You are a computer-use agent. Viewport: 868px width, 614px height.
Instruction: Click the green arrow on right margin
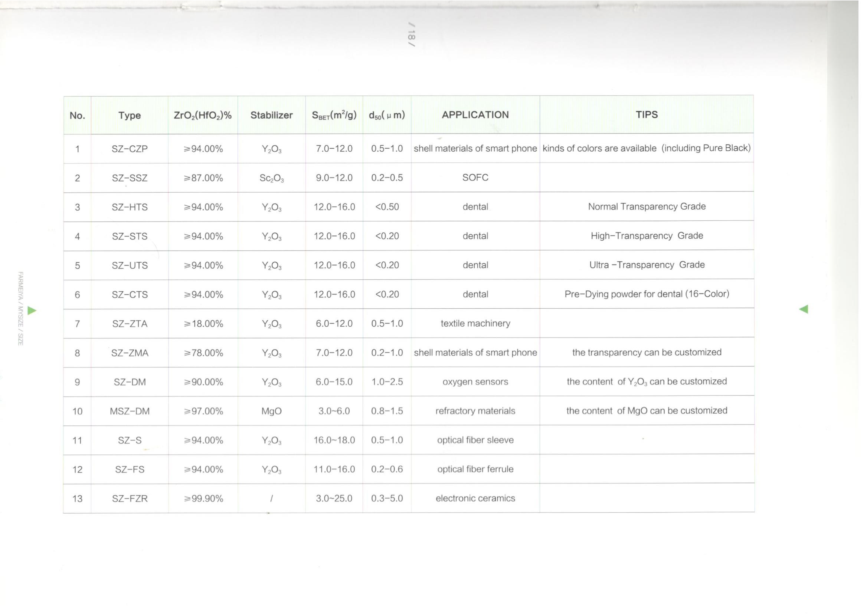pos(804,309)
